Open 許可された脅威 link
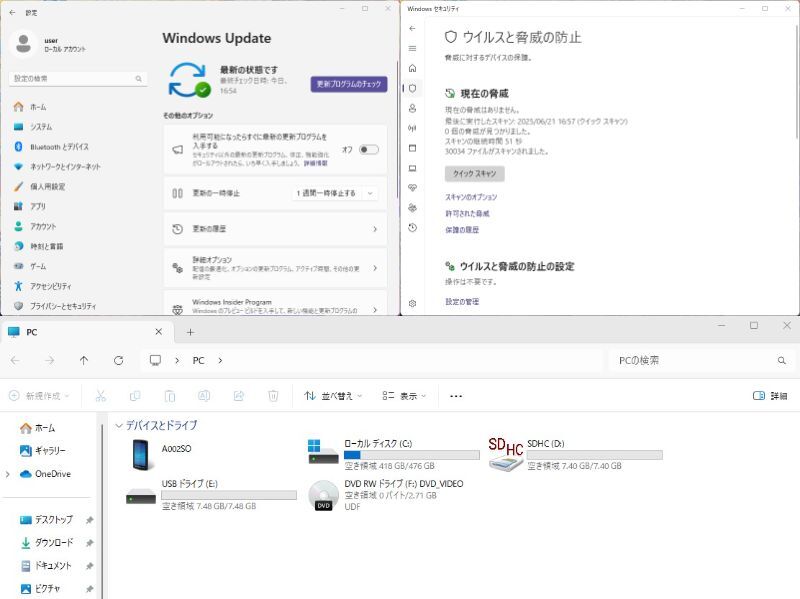Screen dimensions: 800x599 pos(467,213)
